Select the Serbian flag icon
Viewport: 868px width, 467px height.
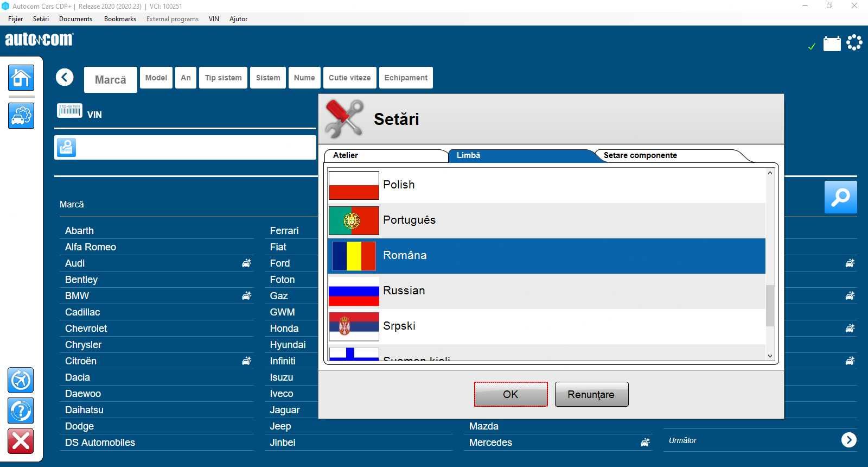pos(354,326)
